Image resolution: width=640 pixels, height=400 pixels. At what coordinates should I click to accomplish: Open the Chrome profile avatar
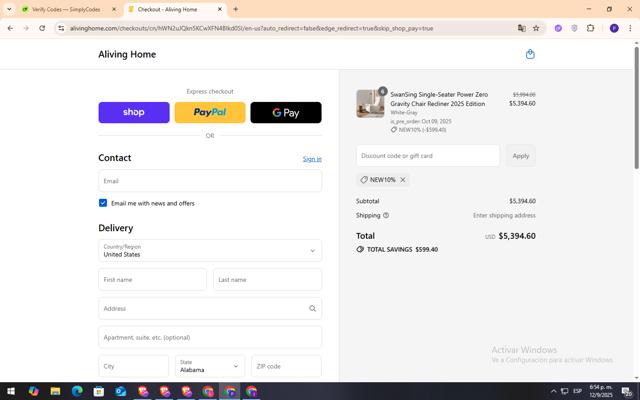coord(614,28)
